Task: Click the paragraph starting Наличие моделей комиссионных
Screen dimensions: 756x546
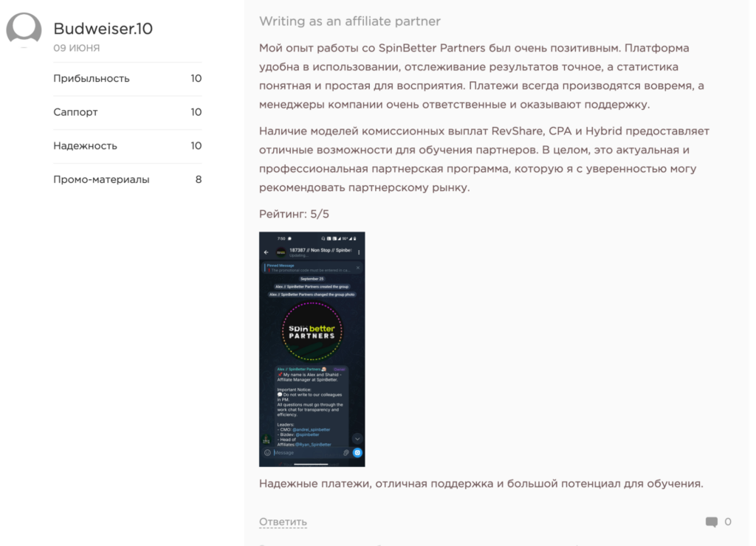Action: [x=484, y=159]
